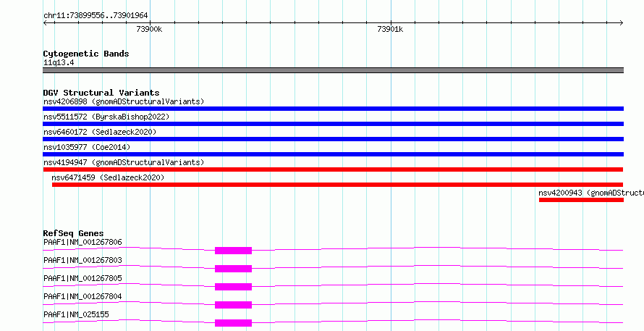Screen dimensions: 644x331
Task: Click the RefSeq Genes track title
Action: click(x=73, y=233)
